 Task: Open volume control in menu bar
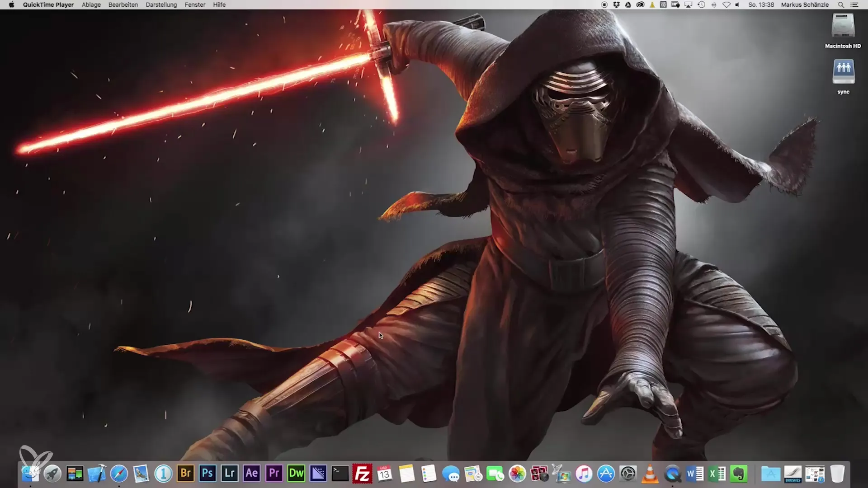(737, 5)
